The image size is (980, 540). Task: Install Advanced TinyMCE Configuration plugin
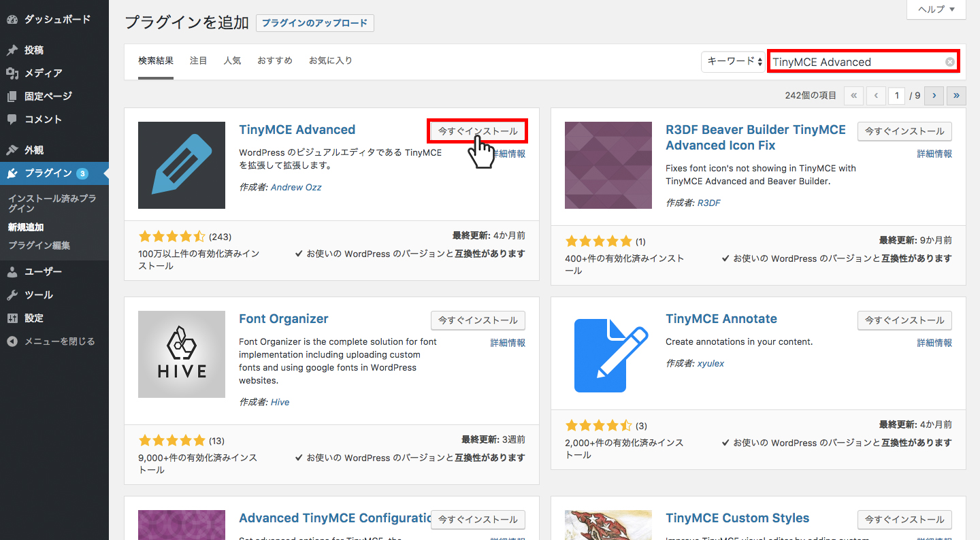(x=478, y=520)
